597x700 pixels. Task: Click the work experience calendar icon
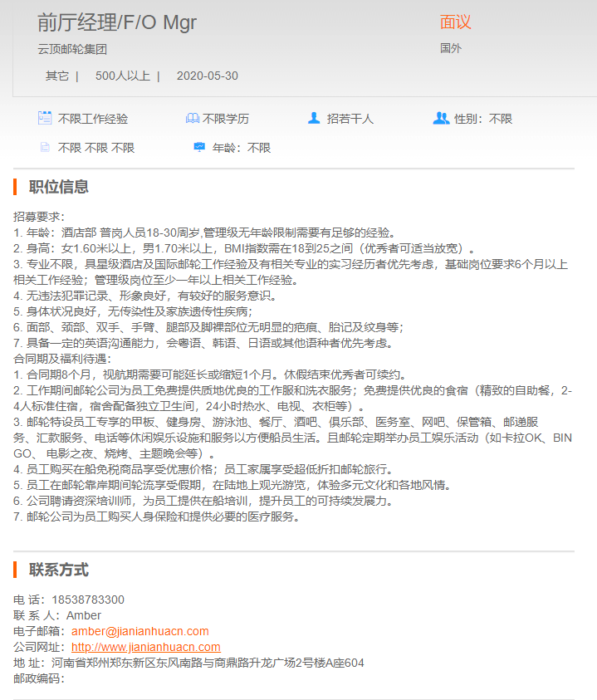[45, 118]
